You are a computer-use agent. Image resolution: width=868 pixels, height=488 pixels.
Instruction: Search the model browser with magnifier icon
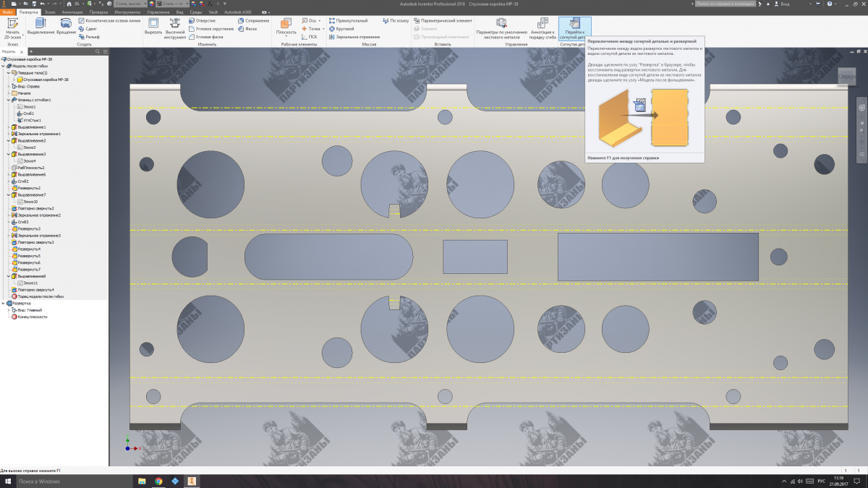[98, 52]
